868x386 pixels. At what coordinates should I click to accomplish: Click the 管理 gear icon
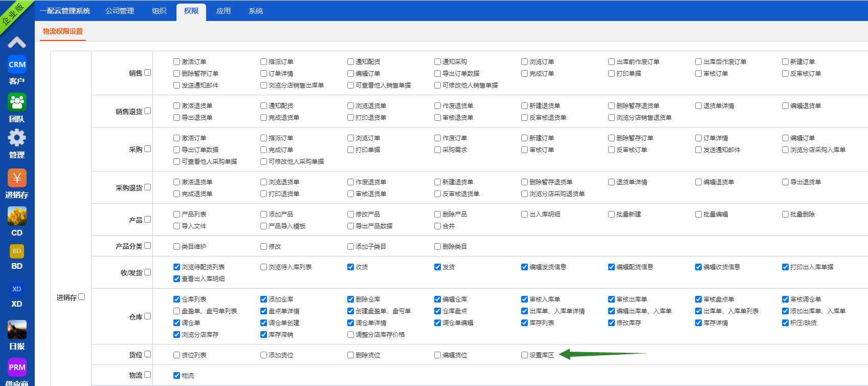point(17,138)
